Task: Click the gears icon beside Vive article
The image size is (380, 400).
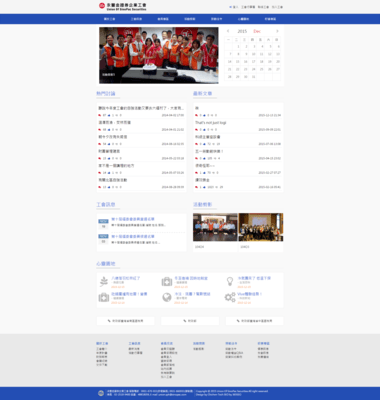Action: click(230, 297)
